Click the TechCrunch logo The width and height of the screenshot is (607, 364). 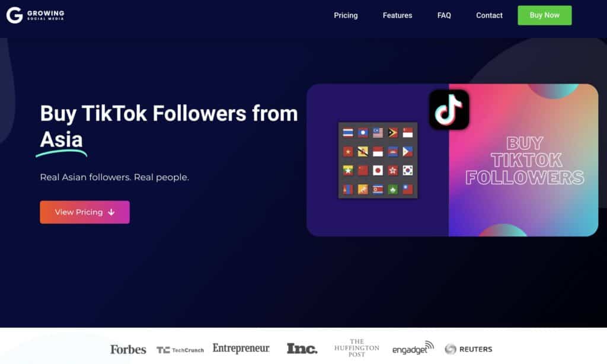[x=180, y=350]
